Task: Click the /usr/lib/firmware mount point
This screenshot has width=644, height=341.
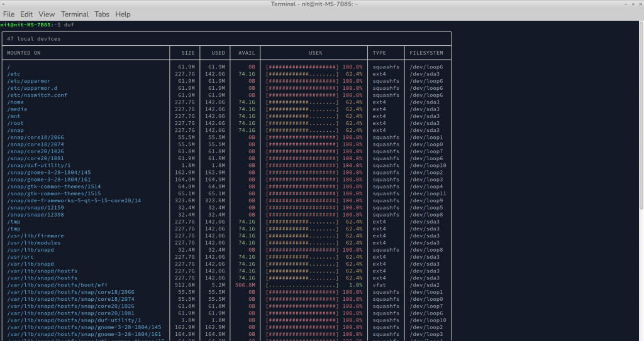Action: pyautogui.click(x=35, y=235)
